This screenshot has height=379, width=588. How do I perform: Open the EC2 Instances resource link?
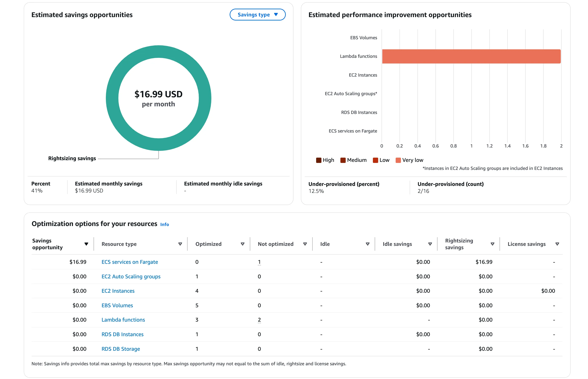pyautogui.click(x=118, y=291)
